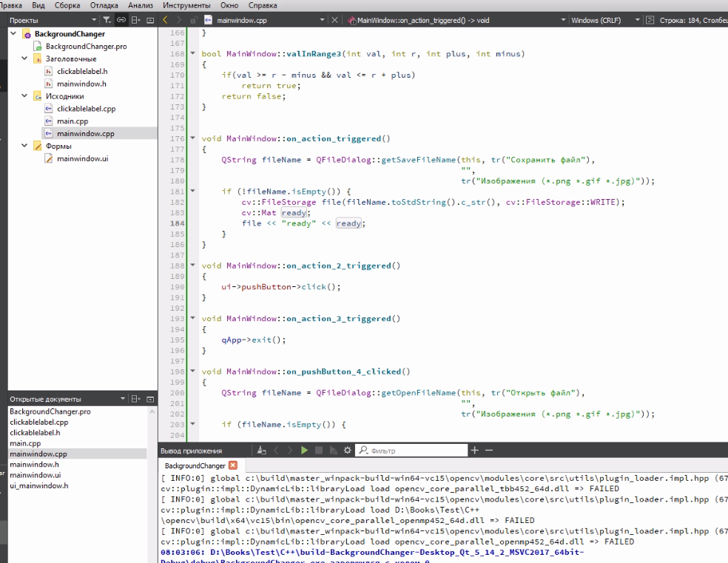Select main.cpp in project tree
The image size is (728, 563).
pyautogui.click(x=73, y=121)
